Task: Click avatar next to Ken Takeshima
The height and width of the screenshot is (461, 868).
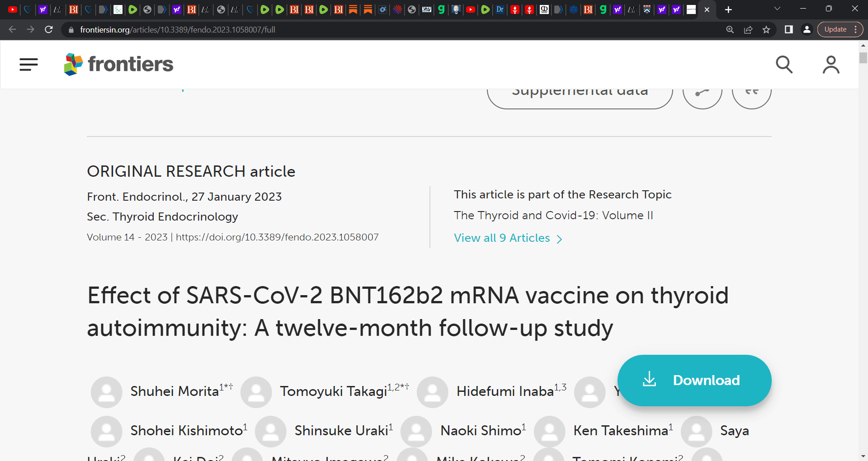Action: click(x=549, y=432)
